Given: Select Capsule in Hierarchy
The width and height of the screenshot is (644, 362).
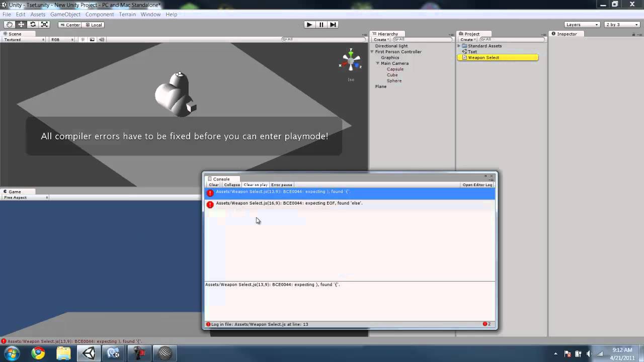Looking at the screenshot, I should 395,69.
